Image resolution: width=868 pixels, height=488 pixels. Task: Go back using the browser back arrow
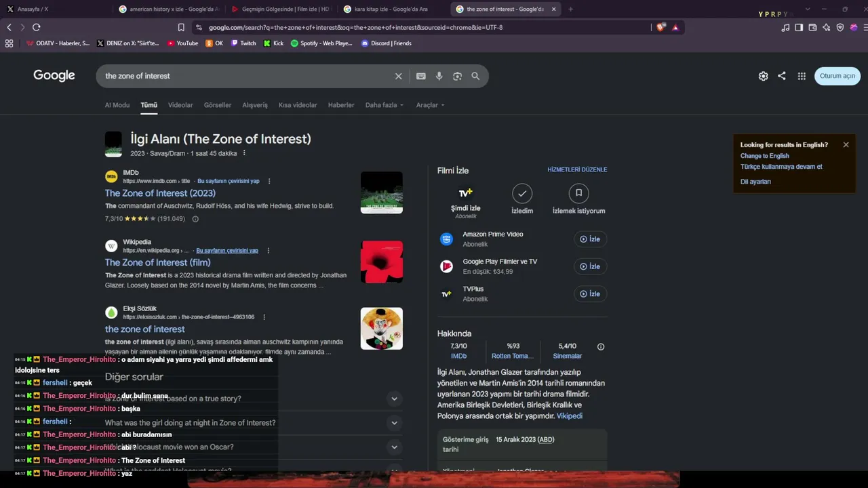click(9, 27)
